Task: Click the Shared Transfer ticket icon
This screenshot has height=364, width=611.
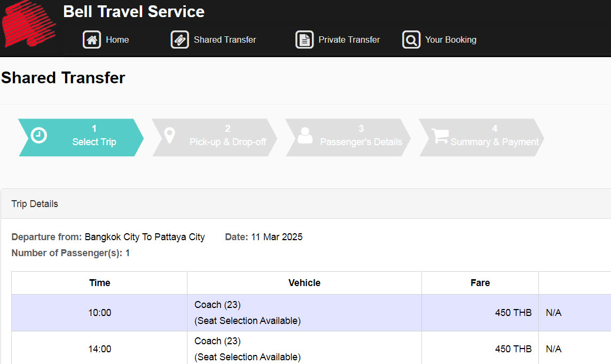Action: coord(180,39)
